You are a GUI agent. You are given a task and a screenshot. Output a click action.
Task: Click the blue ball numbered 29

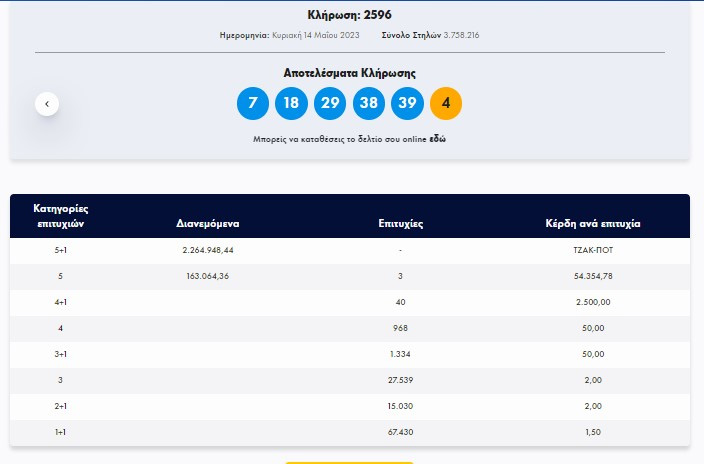[x=330, y=104]
